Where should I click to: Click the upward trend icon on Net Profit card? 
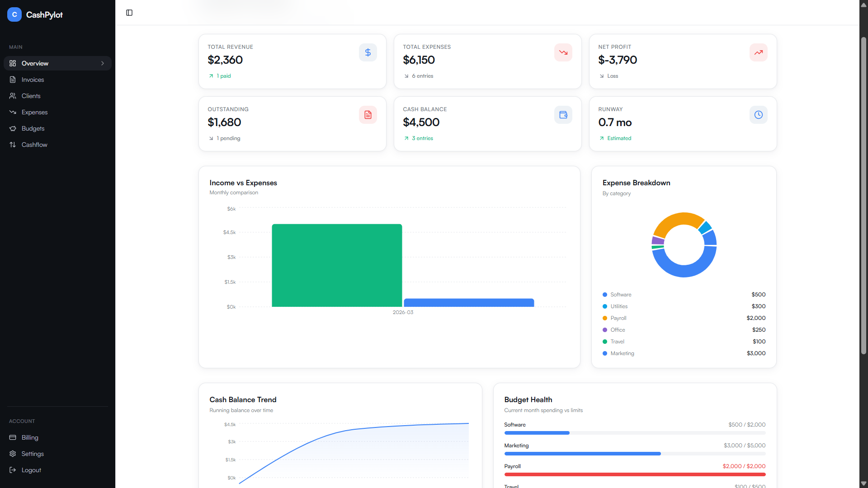pos(758,52)
